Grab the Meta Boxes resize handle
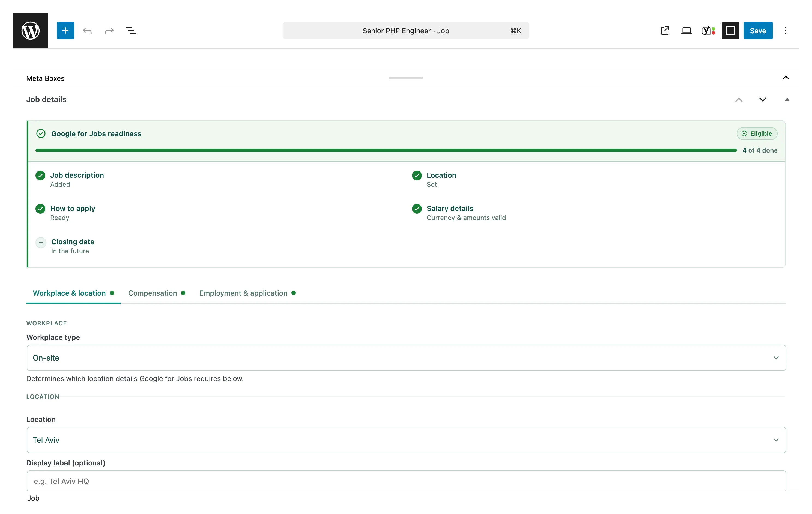Image resolution: width=812 pixels, height=514 pixels. [406, 78]
